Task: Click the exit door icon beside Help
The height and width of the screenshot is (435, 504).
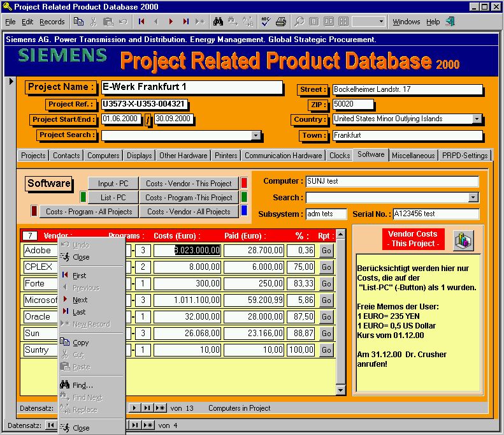Action: tap(450, 22)
